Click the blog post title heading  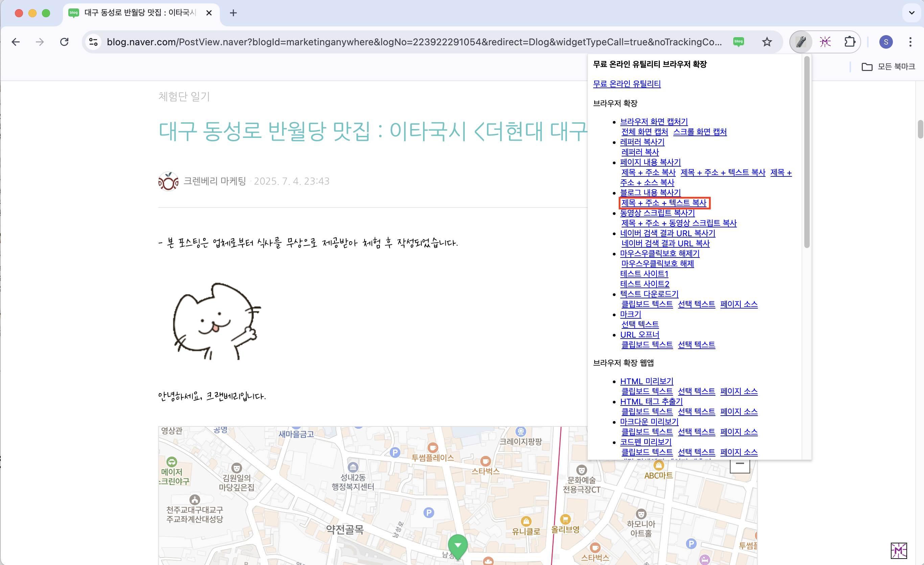372,131
